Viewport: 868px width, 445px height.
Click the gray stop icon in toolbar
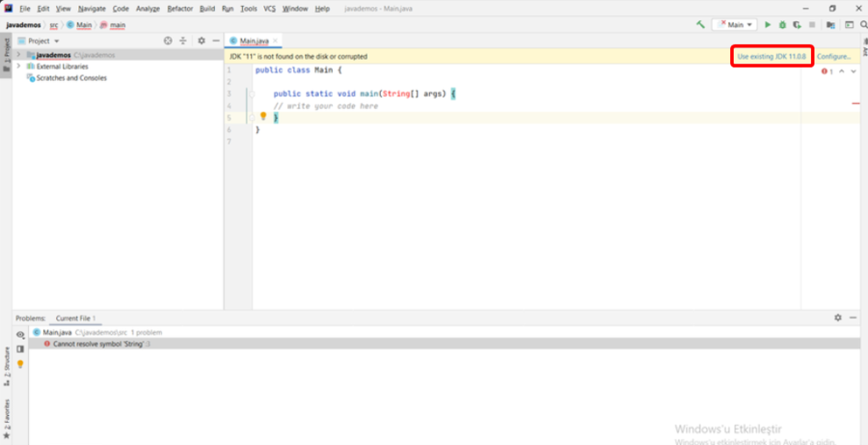point(811,25)
